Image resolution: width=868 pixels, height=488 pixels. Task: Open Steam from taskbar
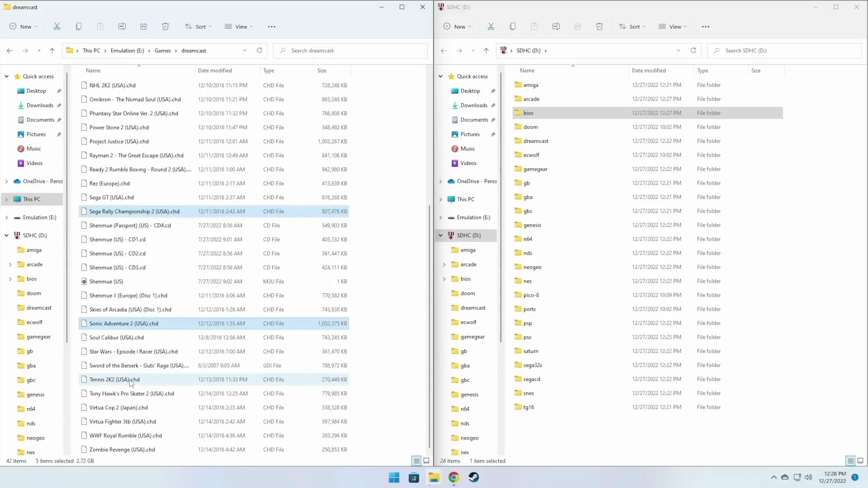pyautogui.click(x=474, y=477)
